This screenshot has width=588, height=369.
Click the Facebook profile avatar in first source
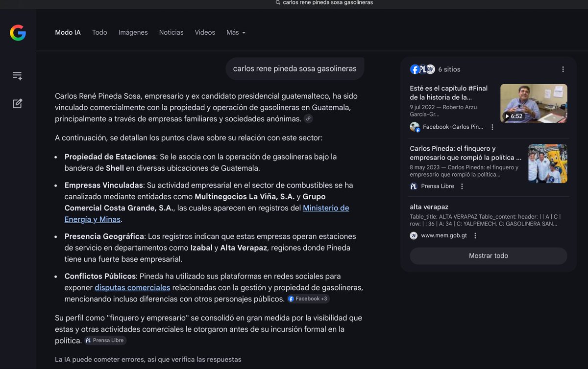[x=415, y=127]
